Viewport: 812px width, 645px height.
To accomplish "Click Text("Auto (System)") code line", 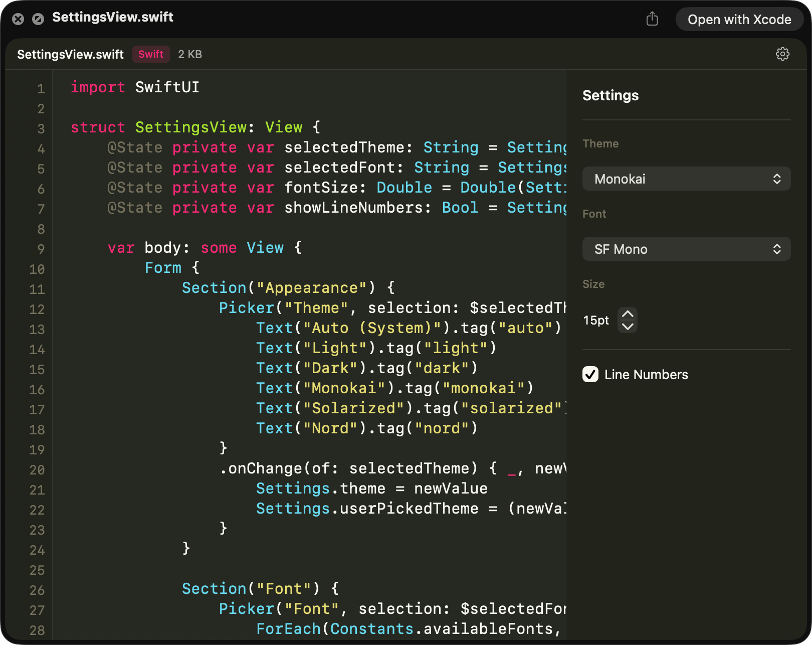I will point(409,328).
